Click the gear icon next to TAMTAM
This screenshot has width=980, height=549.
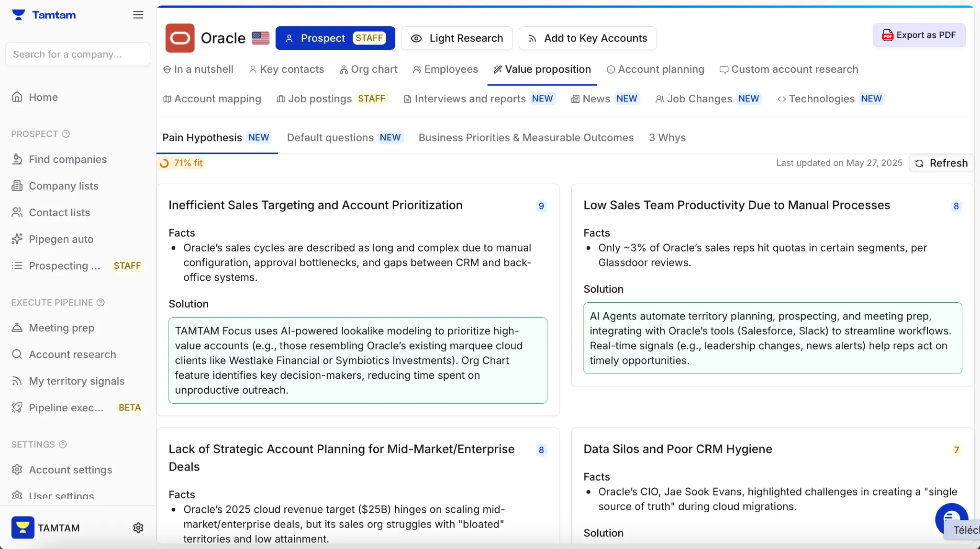(x=138, y=527)
